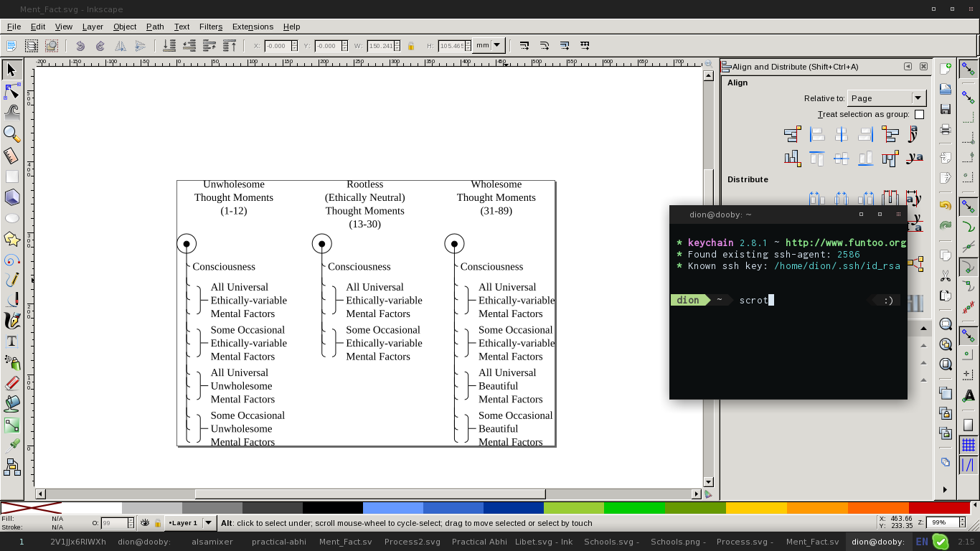This screenshot has height=551, width=980.
Task: Toggle scaling rounded rectangle corners
Action: [x=545, y=45]
